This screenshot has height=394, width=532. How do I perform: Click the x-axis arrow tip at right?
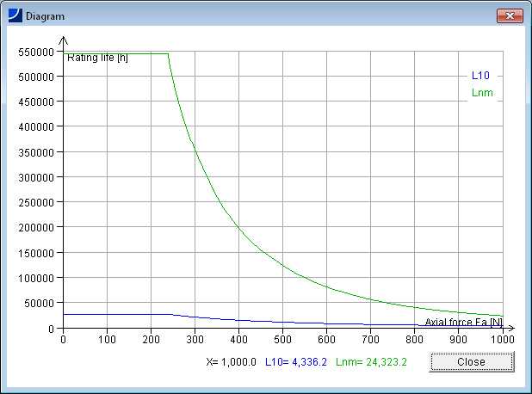[x=513, y=328]
